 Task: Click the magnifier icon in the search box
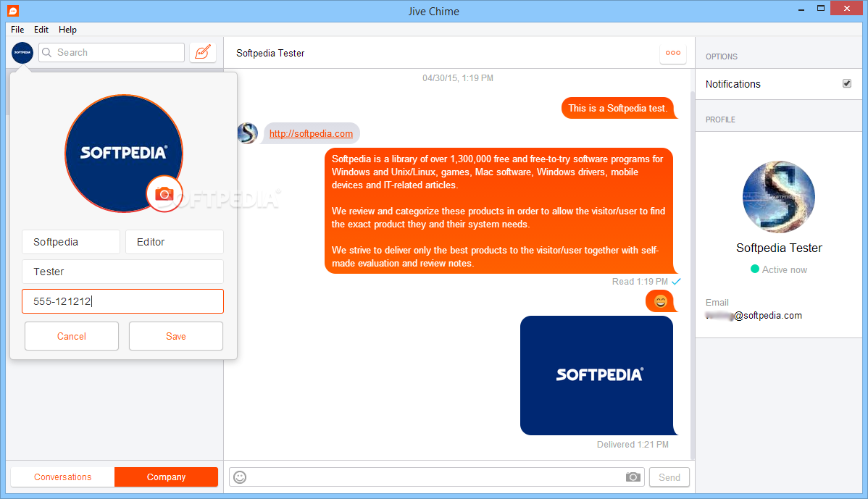coord(47,53)
